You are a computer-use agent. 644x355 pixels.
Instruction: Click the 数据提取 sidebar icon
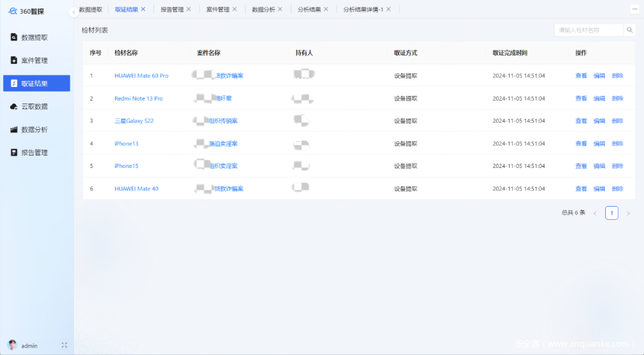pyautogui.click(x=14, y=38)
